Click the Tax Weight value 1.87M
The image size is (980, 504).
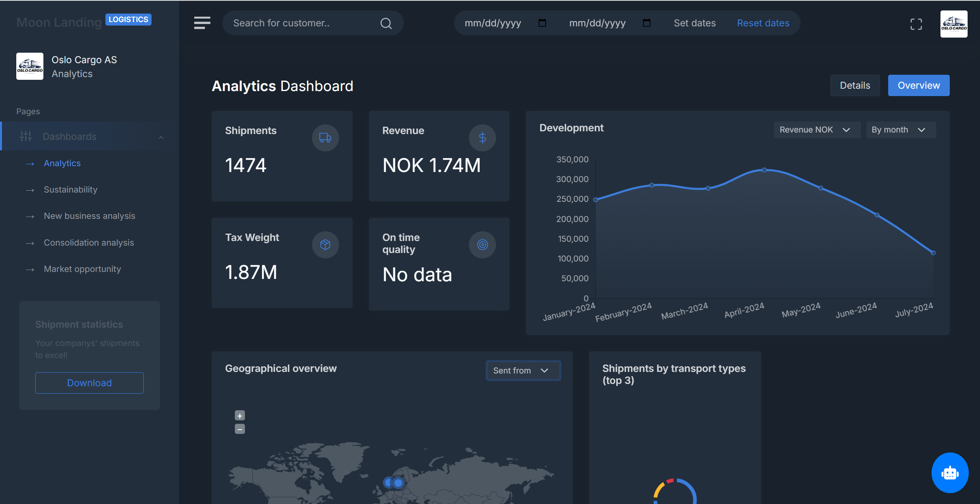(x=251, y=272)
